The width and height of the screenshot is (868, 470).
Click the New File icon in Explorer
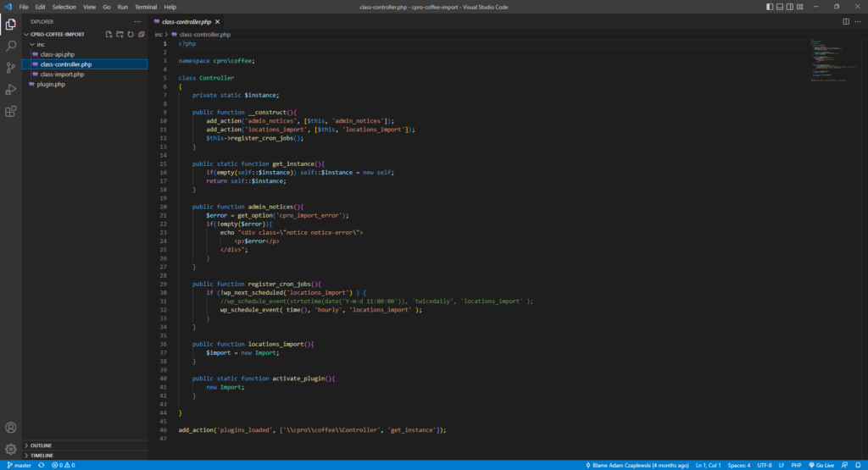coord(109,34)
